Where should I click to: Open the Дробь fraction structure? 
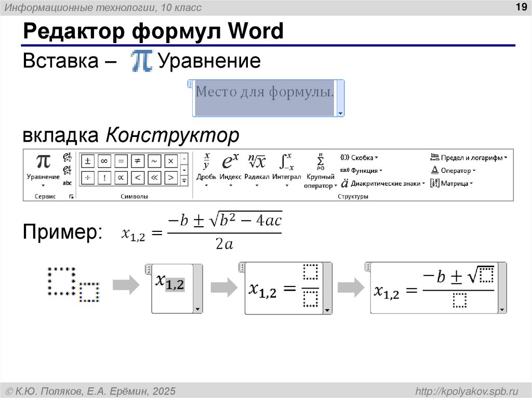tap(206, 170)
